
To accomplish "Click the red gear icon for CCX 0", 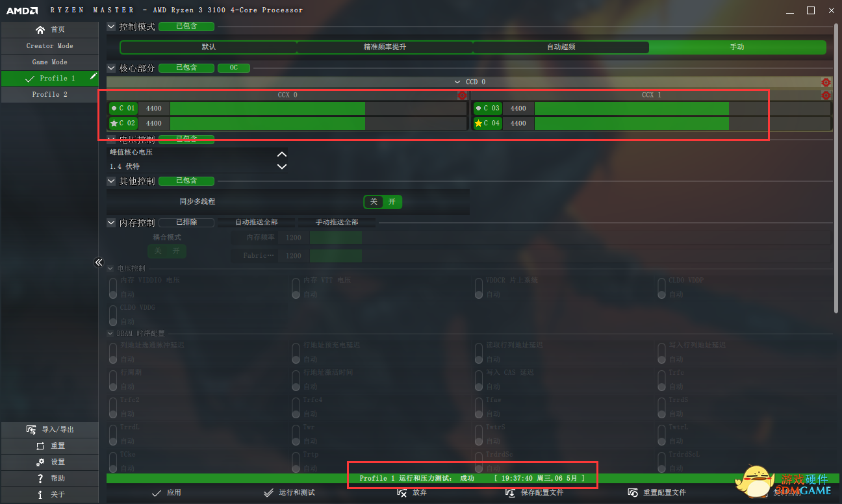I will 462,95.
